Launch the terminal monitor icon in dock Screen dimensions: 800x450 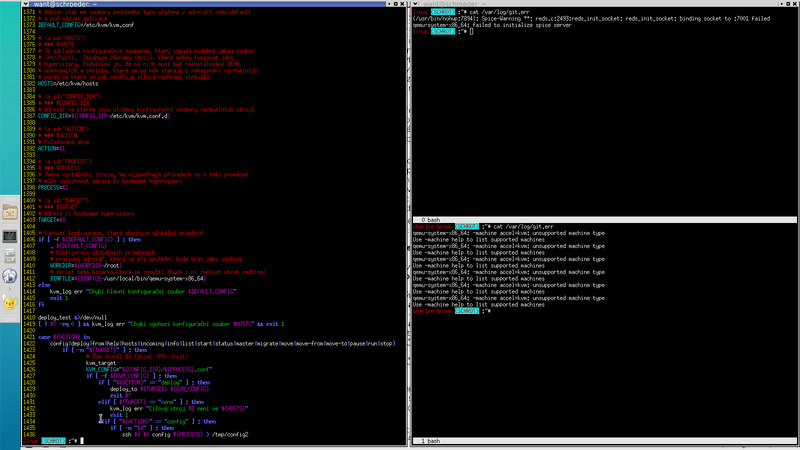pos(10,236)
